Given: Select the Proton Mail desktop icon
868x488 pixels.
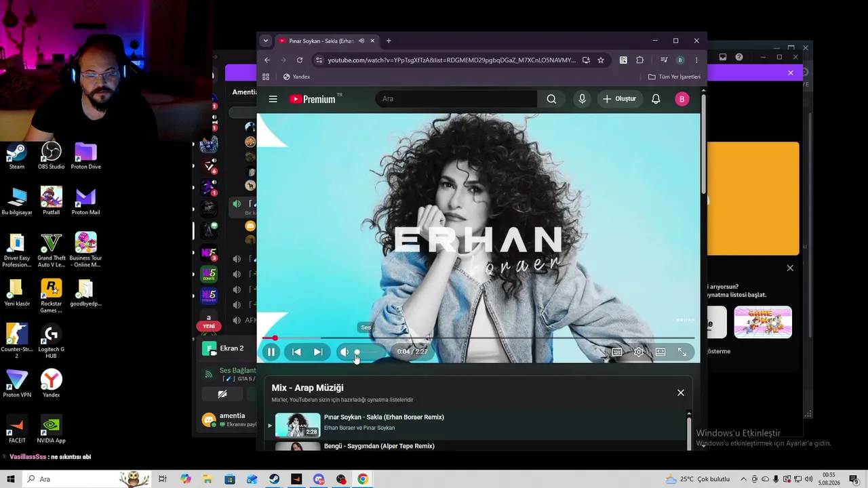Looking at the screenshot, I should tap(85, 202).
